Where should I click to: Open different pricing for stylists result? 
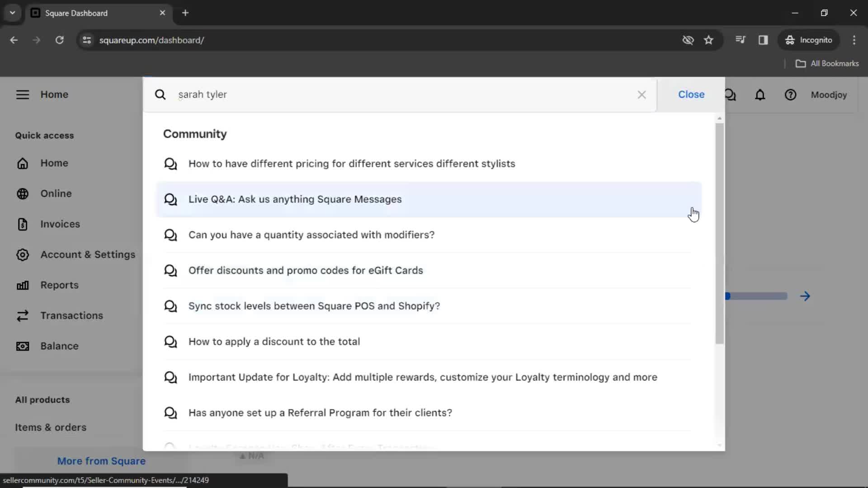(428, 164)
